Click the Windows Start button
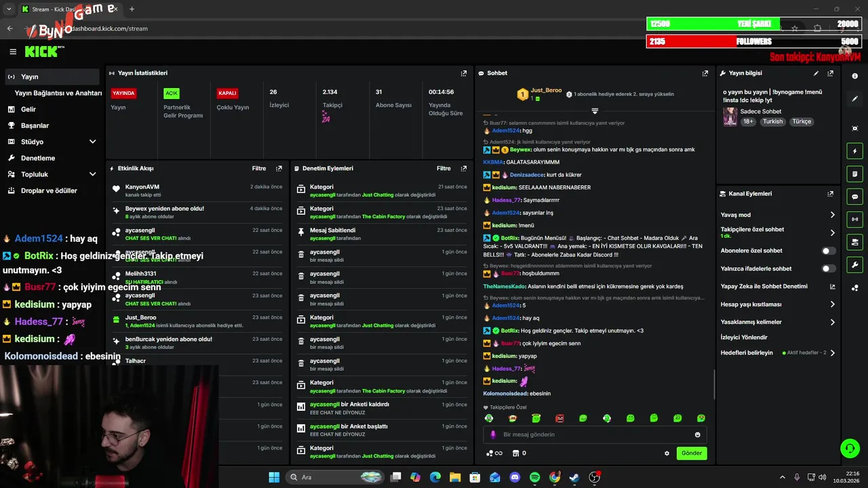Screen dimensions: 868x488 pyautogui.click(x=274, y=477)
